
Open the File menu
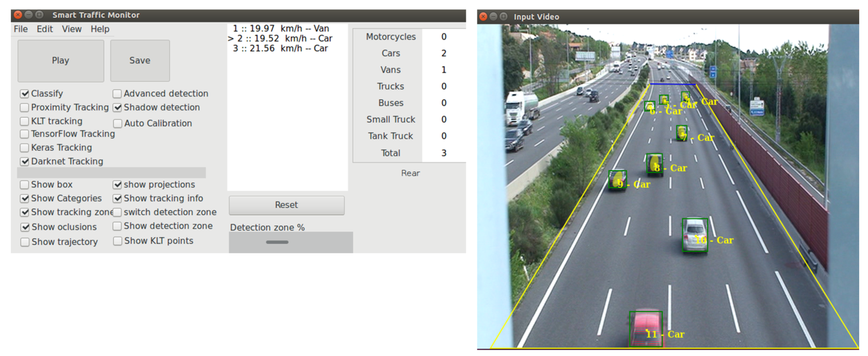pyautogui.click(x=20, y=29)
